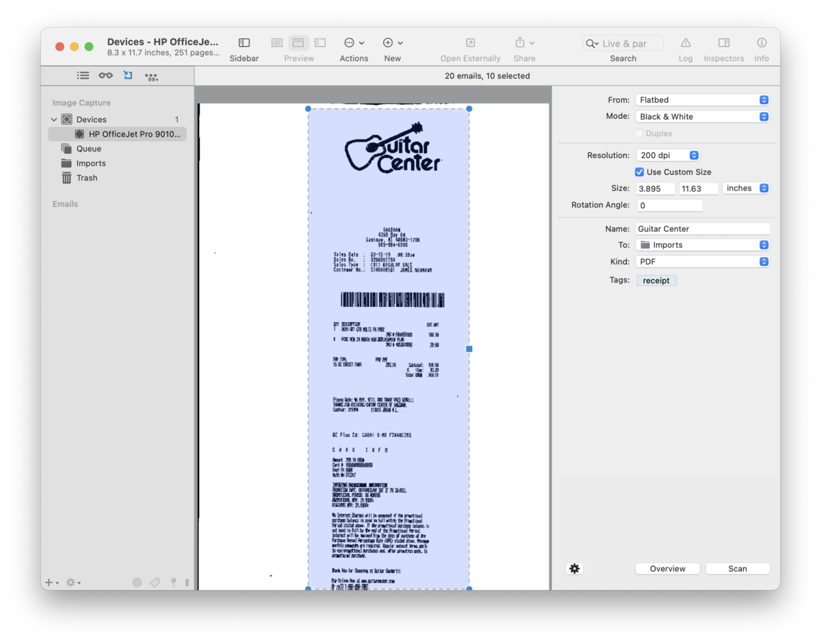Viewport: 821px width, 644px height.
Task: Select Queue in the sidebar
Action: point(117,148)
